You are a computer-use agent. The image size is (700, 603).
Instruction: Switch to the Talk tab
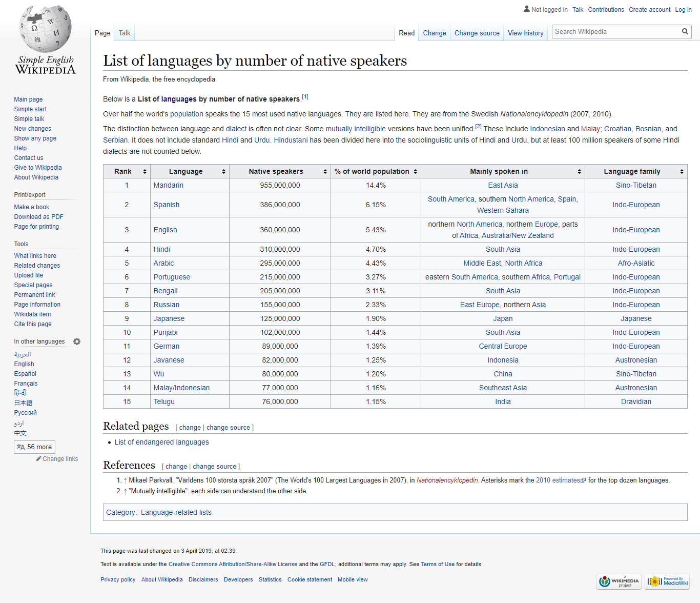click(x=125, y=33)
